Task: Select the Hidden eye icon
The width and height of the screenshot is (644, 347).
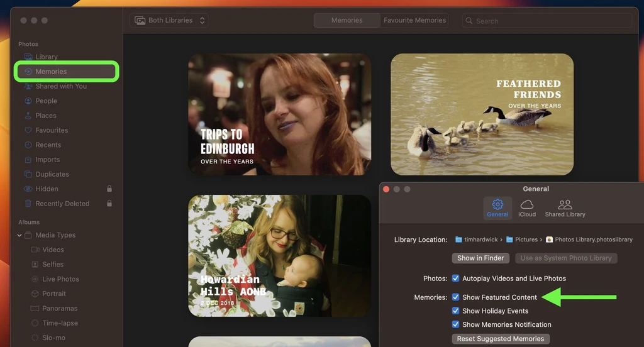Action: tap(28, 189)
